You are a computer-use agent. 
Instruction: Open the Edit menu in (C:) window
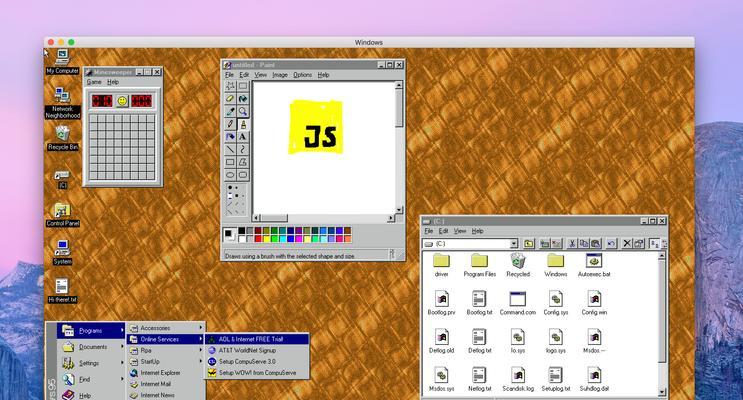pyautogui.click(x=443, y=231)
